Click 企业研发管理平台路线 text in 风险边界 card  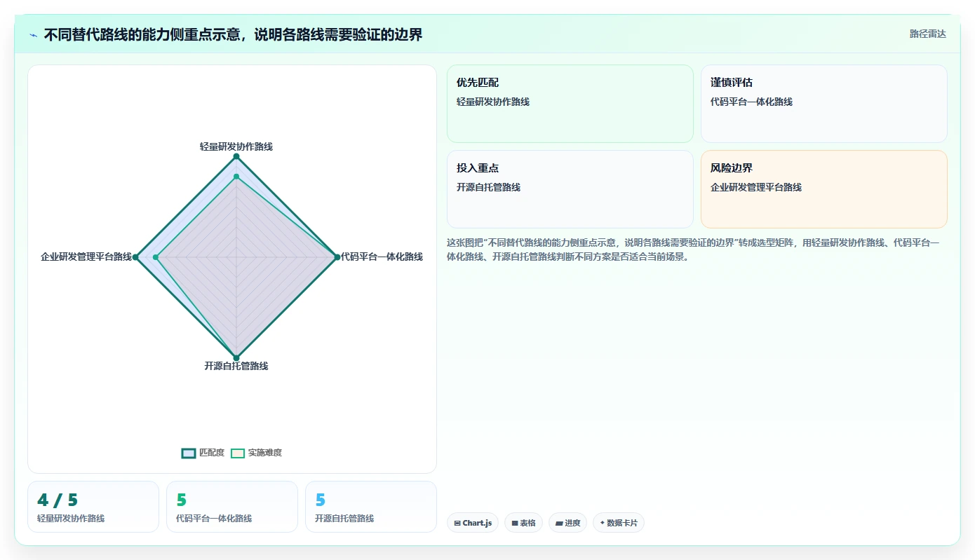[756, 187]
